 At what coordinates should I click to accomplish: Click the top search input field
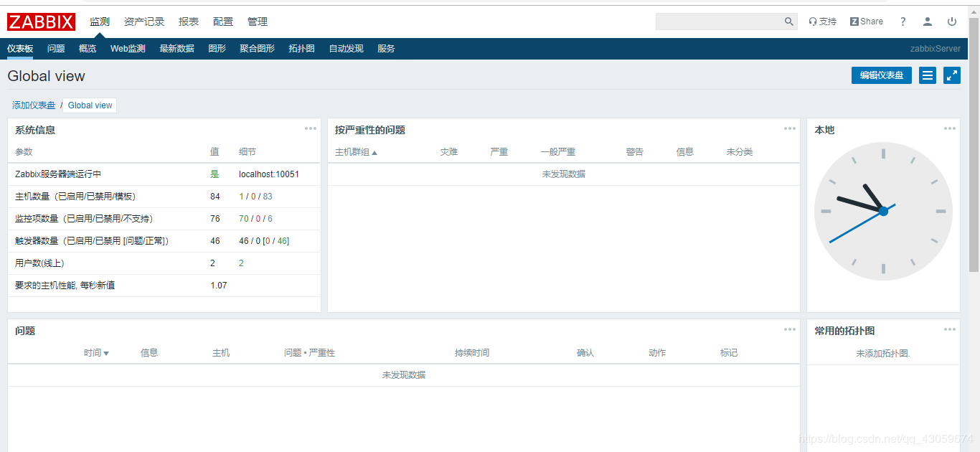719,22
